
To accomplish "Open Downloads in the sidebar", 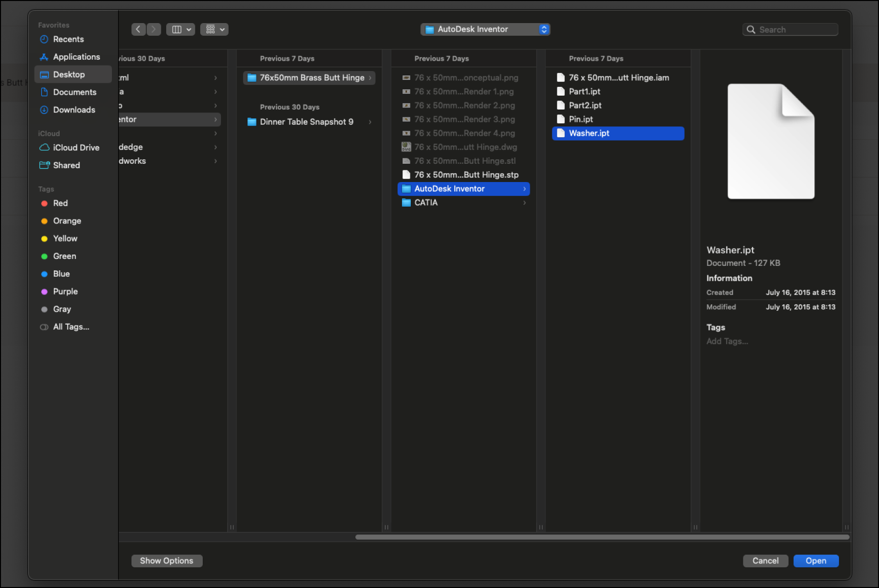I will pos(74,110).
